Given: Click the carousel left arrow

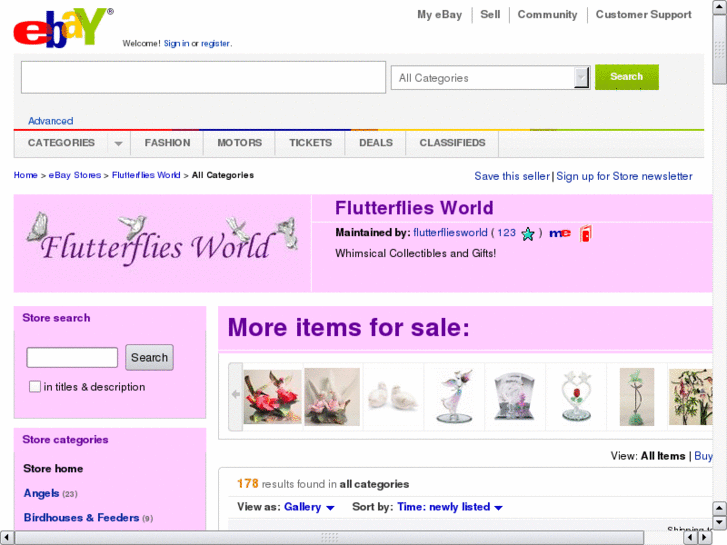Looking at the screenshot, I should coord(236,394).
